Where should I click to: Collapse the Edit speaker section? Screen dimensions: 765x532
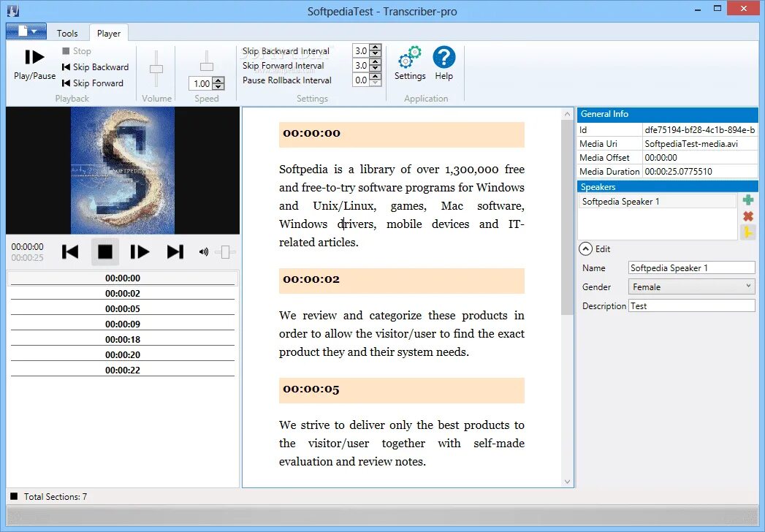585,249
